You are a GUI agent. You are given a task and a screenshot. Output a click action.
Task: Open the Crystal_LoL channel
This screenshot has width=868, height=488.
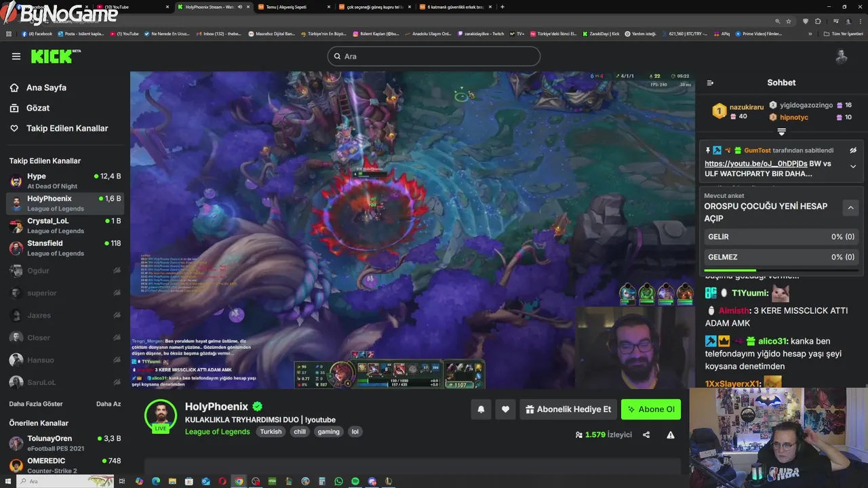point(65,226)
